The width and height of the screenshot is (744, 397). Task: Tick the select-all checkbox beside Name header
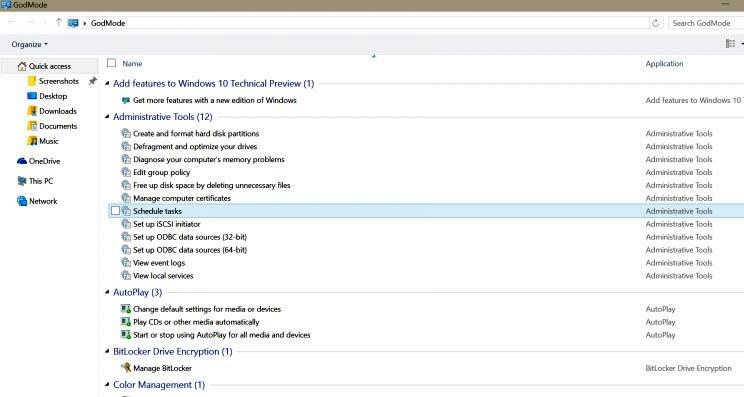click(112, 63)
